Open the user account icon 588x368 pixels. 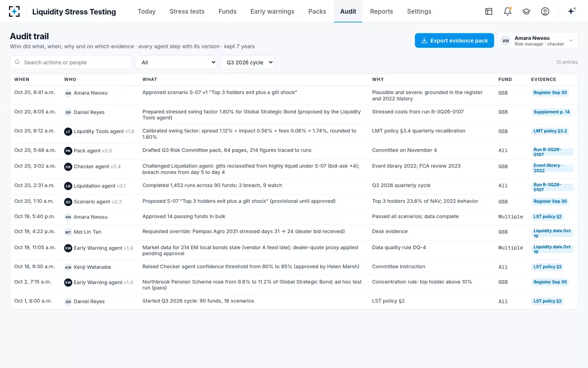click(545, 11)
